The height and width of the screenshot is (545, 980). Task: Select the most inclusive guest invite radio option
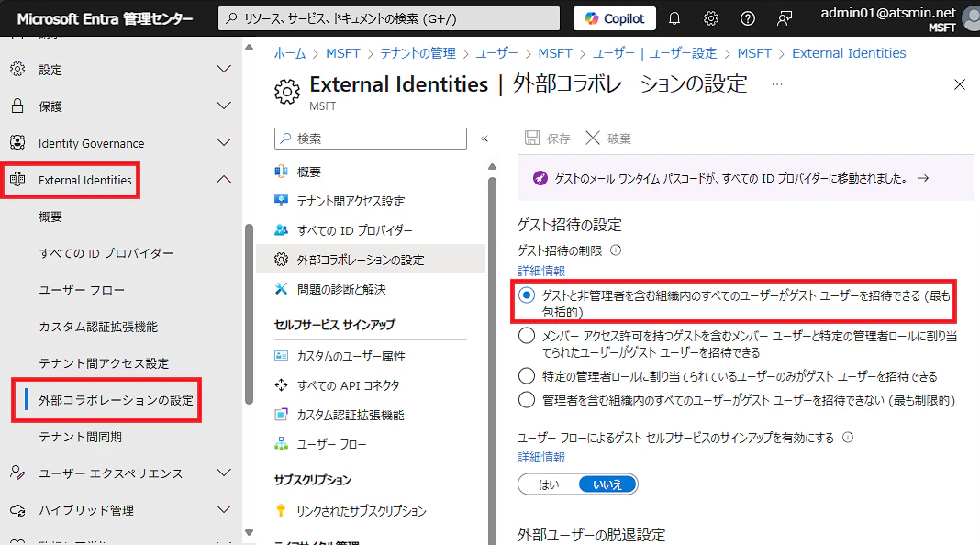pyautogui.click(x=527, y=295)
